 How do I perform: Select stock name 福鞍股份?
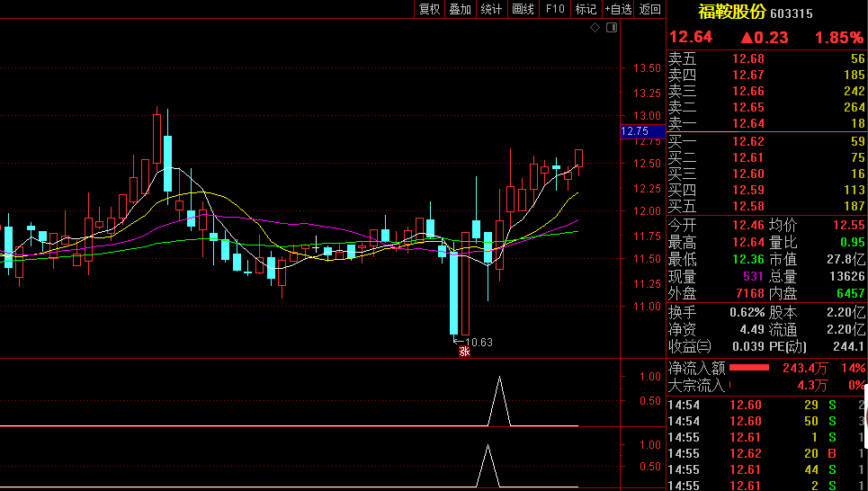coord(731,12)
